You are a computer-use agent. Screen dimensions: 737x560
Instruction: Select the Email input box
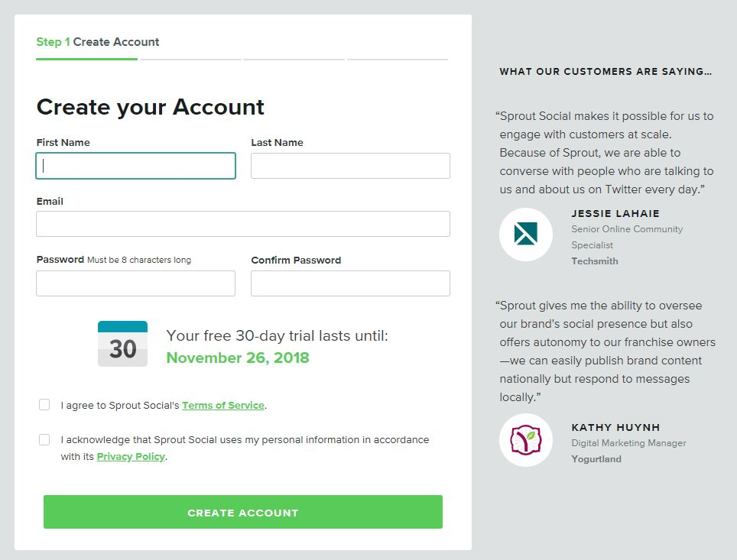tap(242, 224)
